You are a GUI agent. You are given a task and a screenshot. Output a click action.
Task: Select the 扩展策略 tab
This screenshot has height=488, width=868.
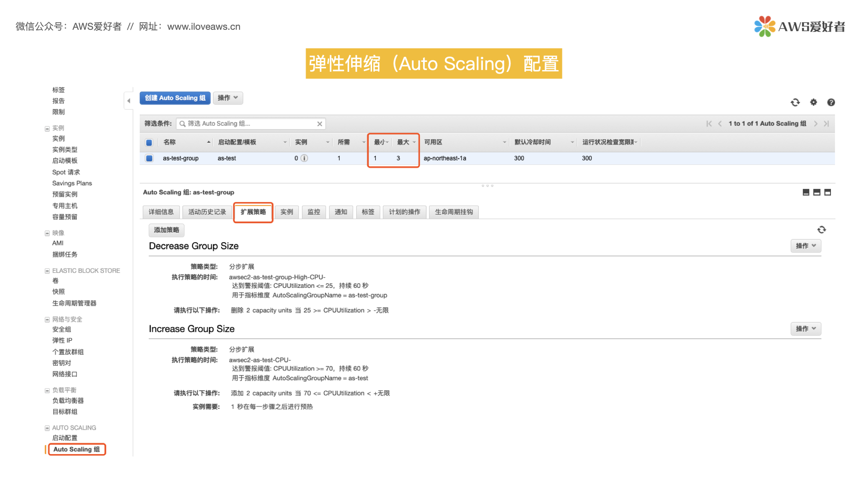tap(253, 212)
